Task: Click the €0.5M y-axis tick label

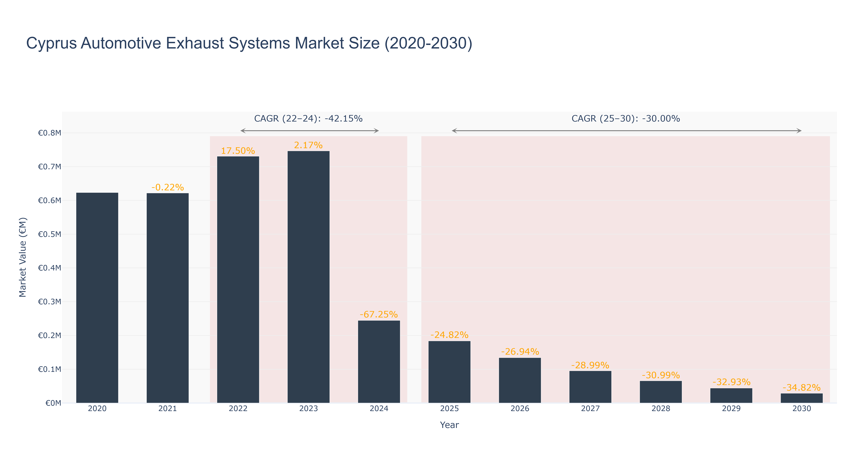Action: [x=50, y=234]
